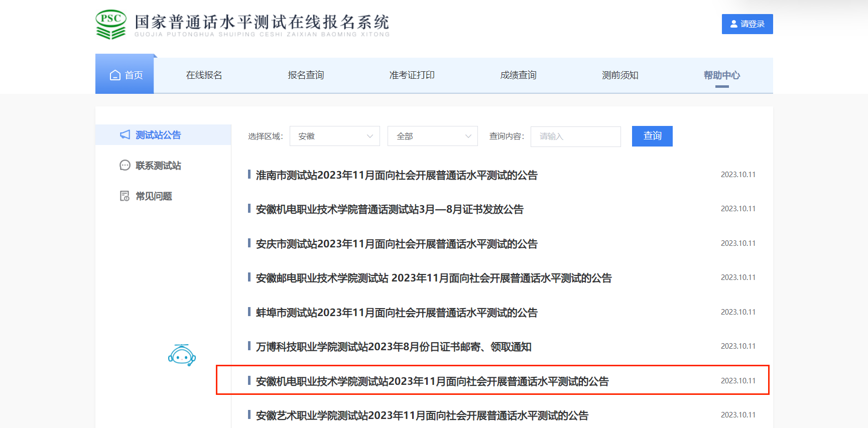Go to 报名查询 page
The width and height of the screenshot is (868, 428).
click(306, 75)
